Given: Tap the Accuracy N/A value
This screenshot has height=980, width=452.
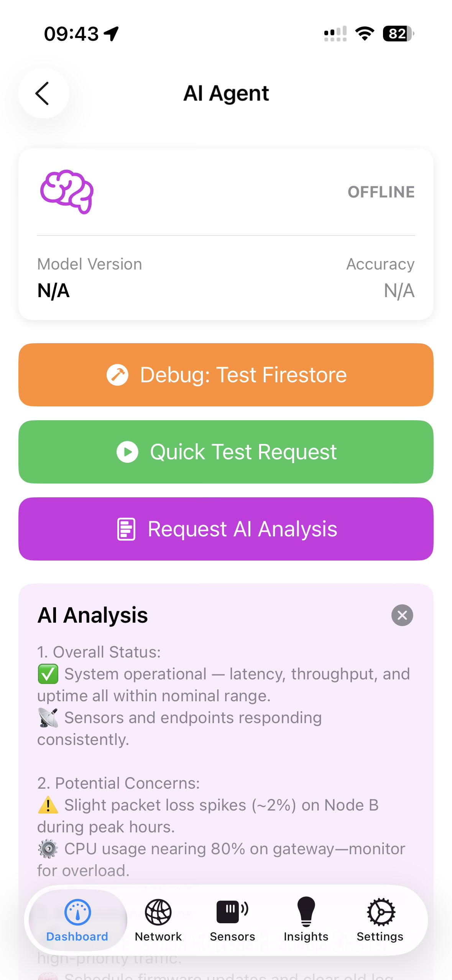Looking at the screenshot, I should click(399, 291).
